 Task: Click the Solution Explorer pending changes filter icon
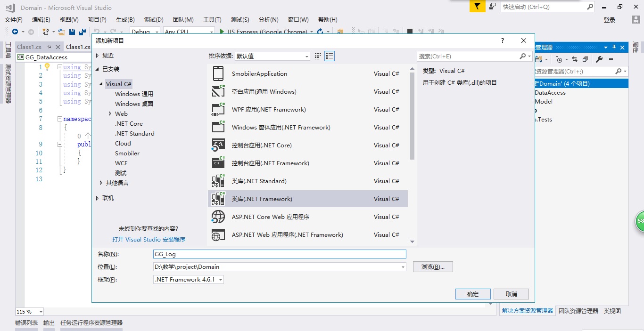point(559,59)
